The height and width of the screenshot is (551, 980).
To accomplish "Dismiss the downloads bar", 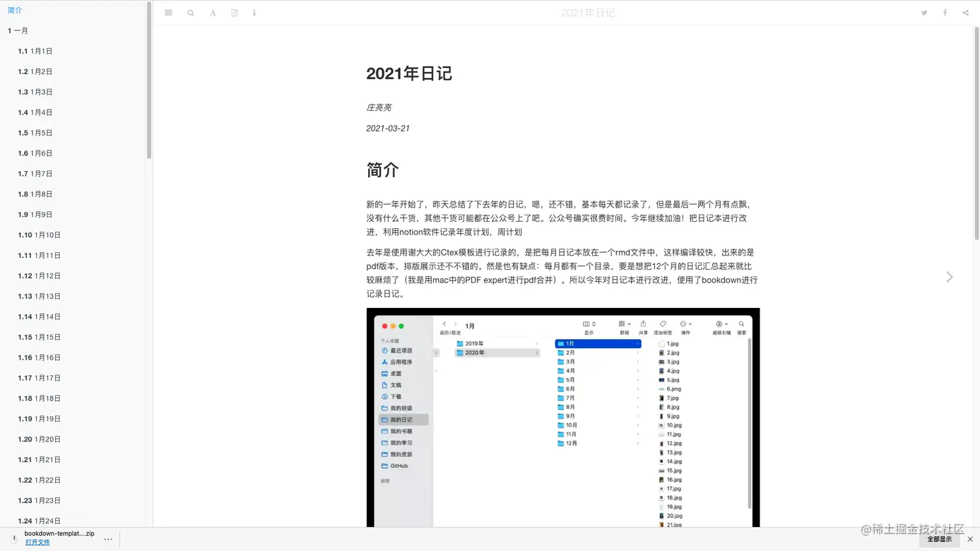I will pyautogui.click(x=970, y=539).
